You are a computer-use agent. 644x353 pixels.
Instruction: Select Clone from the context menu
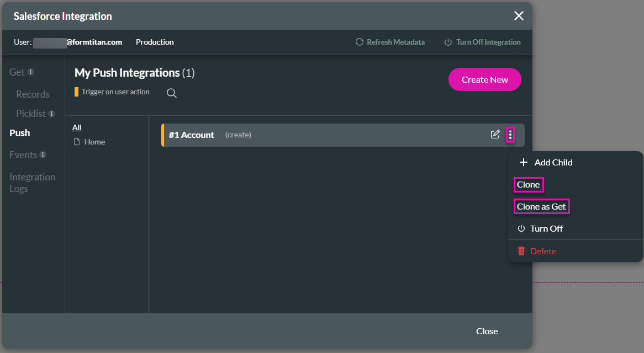click(x=528, y=184)
